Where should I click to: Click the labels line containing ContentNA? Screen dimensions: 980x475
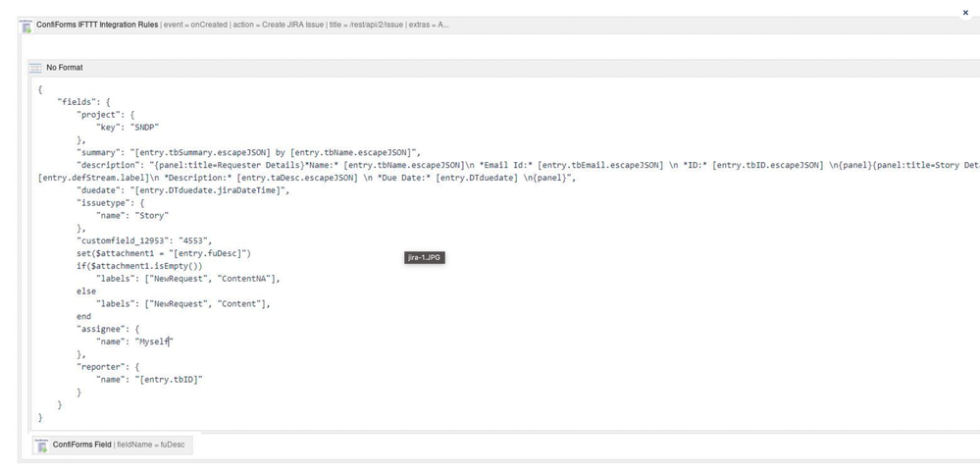pos(188,279)
